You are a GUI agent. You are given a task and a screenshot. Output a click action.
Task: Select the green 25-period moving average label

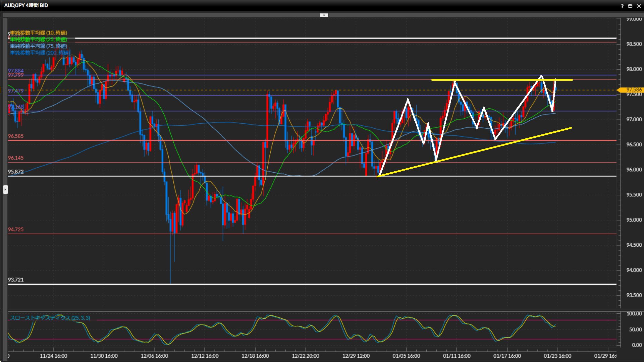pos(39,40)
